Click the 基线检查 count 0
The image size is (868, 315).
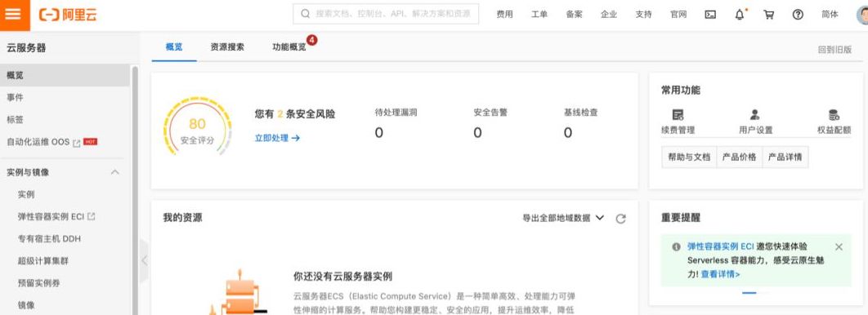coord(568,133)
